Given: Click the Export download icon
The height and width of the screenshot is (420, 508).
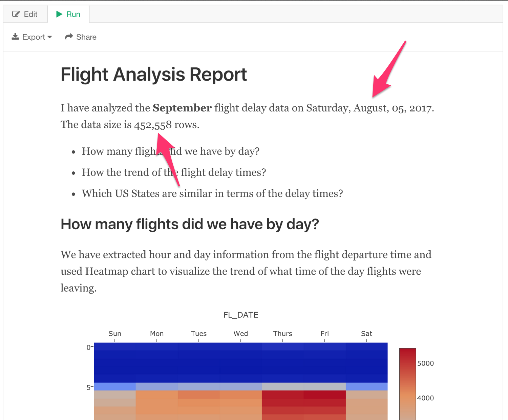Looking at the screenshot, I should pyautogui.click(x=15, y=37).
